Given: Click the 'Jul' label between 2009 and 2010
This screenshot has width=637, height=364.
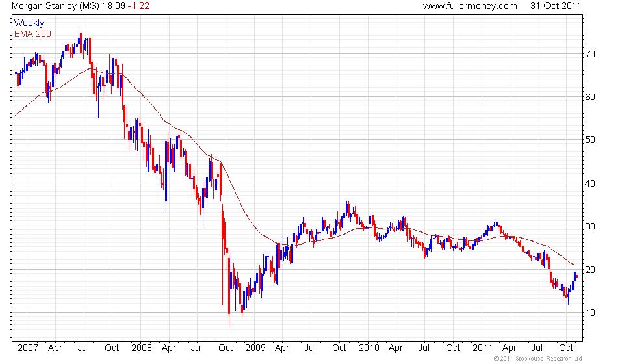Looking at the screenshot, I should point(311,348).
